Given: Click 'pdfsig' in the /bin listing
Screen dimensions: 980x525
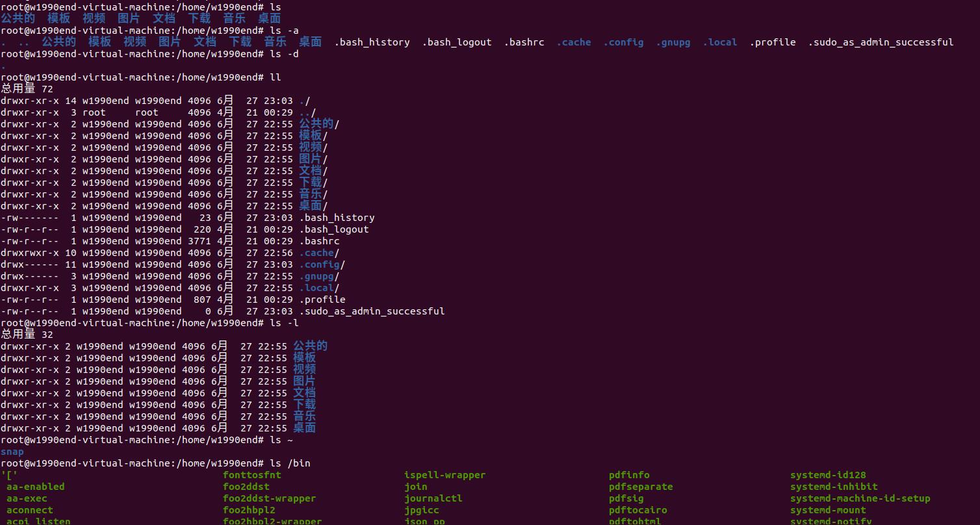Looking at the screenshot, I should tap(626, 498).
